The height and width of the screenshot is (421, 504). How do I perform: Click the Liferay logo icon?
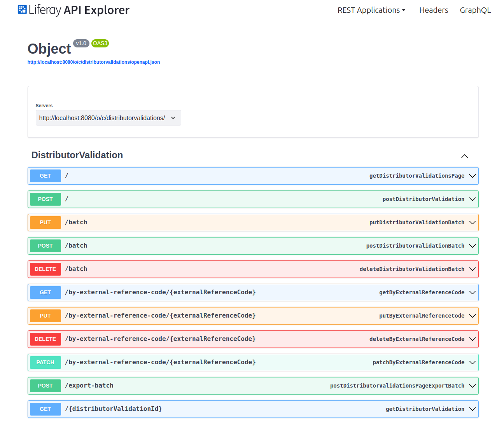pyautogui.click(x=22, y=10)
